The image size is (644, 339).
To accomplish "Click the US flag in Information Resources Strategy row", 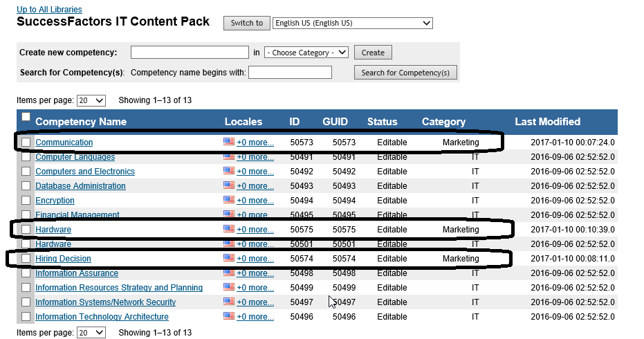I will click(229, 287).
